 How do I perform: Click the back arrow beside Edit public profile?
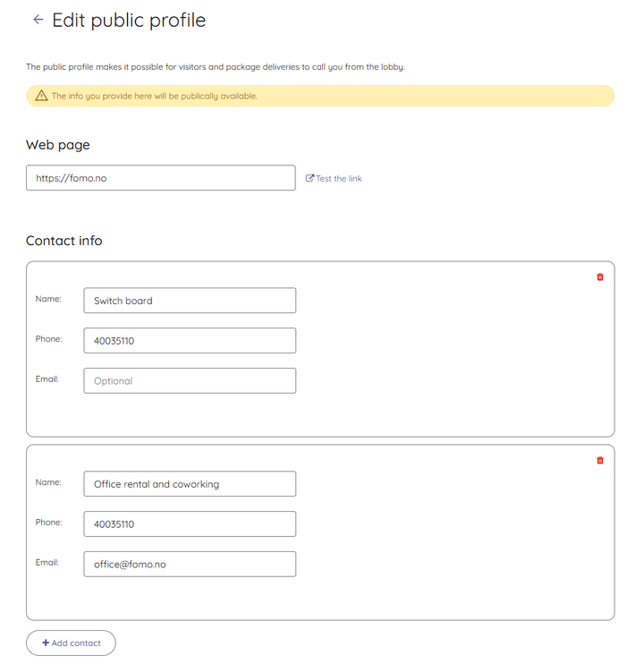(38, 20)
